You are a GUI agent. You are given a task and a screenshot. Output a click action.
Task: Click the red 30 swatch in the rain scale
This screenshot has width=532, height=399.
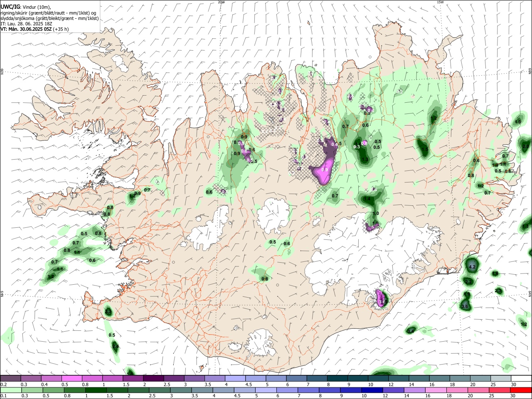click(521, 390)
